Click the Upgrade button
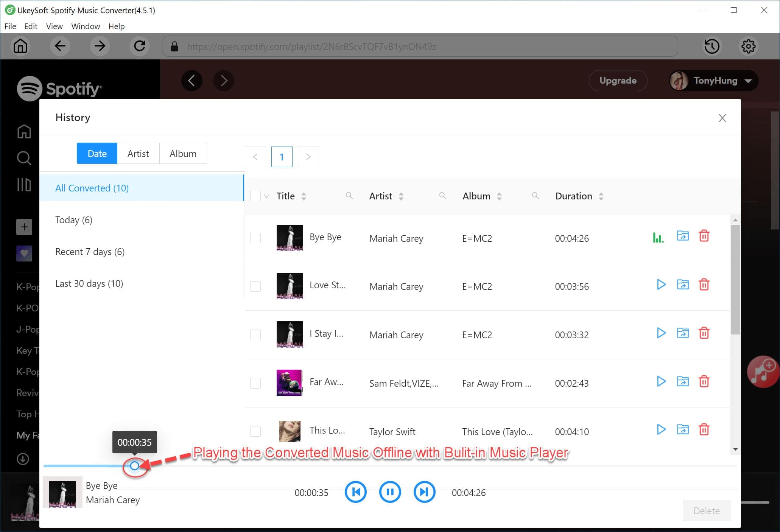Viewport: 780px width, 532px height. click(618, 80)
